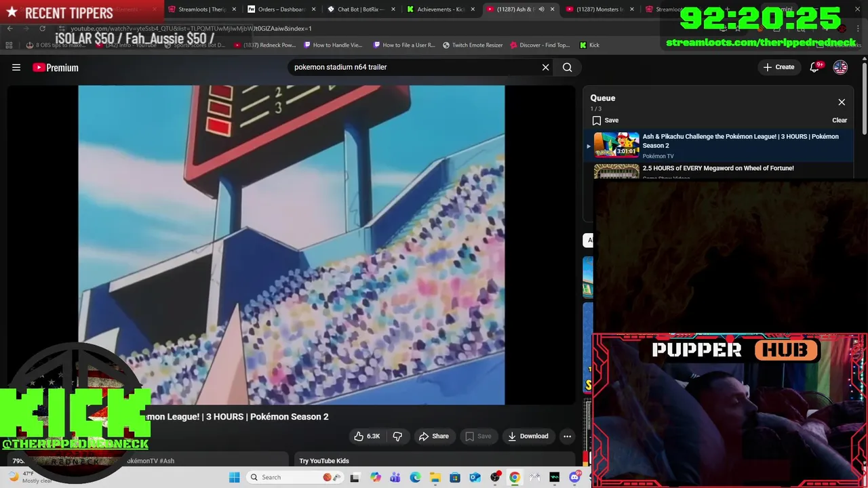Download the video
This screenshot has height=488, width=868.
[x=528, y=436]
